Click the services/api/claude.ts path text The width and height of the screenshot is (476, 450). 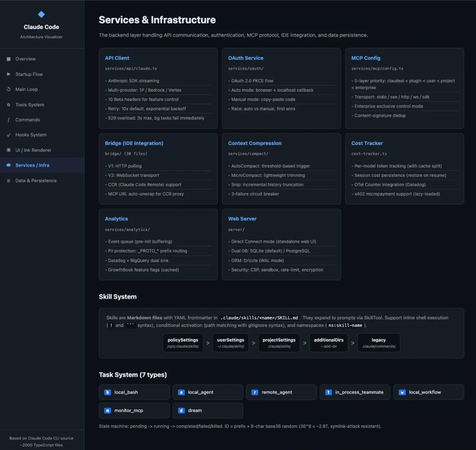tap(131, 69)
